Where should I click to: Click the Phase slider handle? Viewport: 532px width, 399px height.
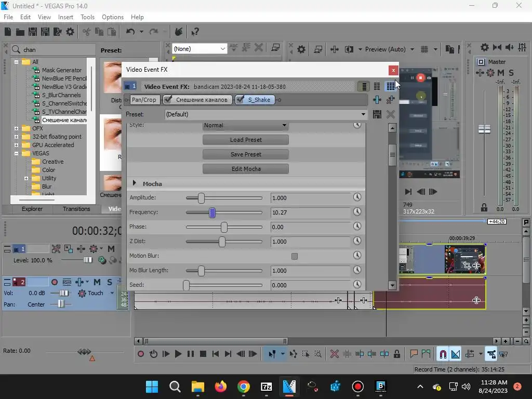pyautogui.click(x=224, y=228)
